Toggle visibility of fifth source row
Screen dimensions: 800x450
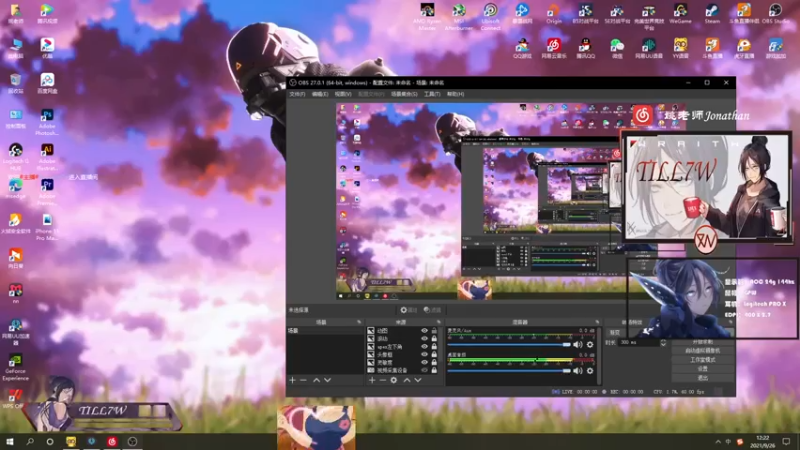[x=424, y=362]
